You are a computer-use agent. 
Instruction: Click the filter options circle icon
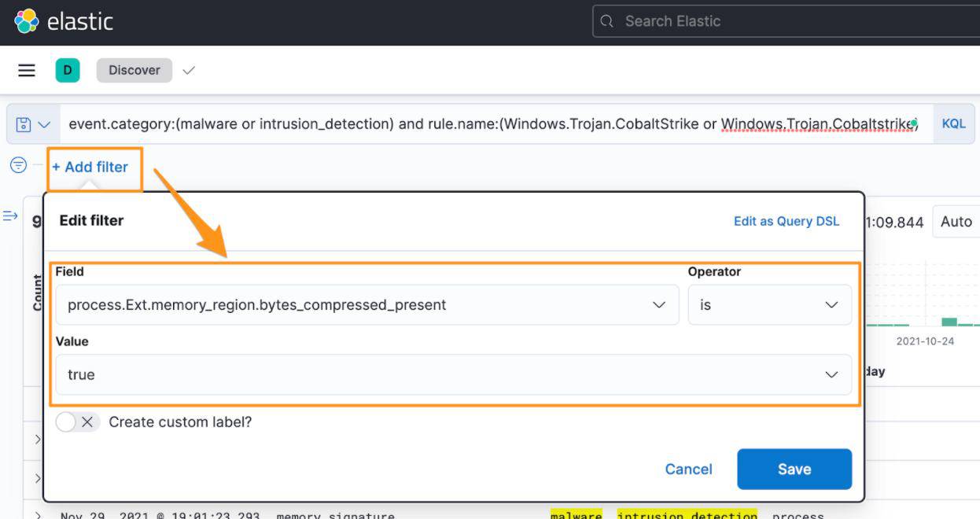18,166
